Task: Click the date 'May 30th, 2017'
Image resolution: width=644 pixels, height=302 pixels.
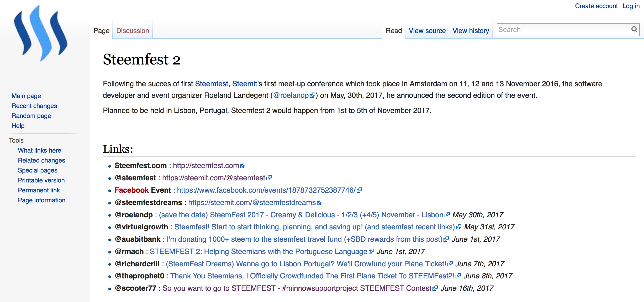Action: (x=478, y=215)
